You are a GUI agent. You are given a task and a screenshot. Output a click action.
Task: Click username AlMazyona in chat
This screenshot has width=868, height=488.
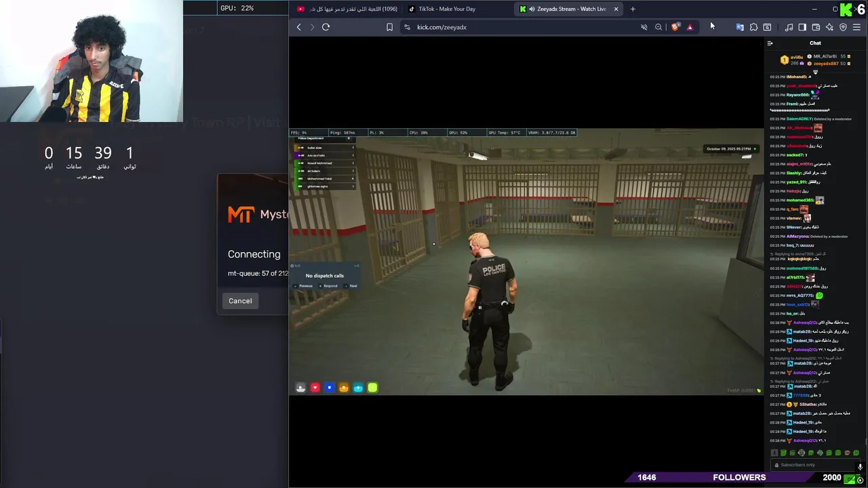[797, 236]
